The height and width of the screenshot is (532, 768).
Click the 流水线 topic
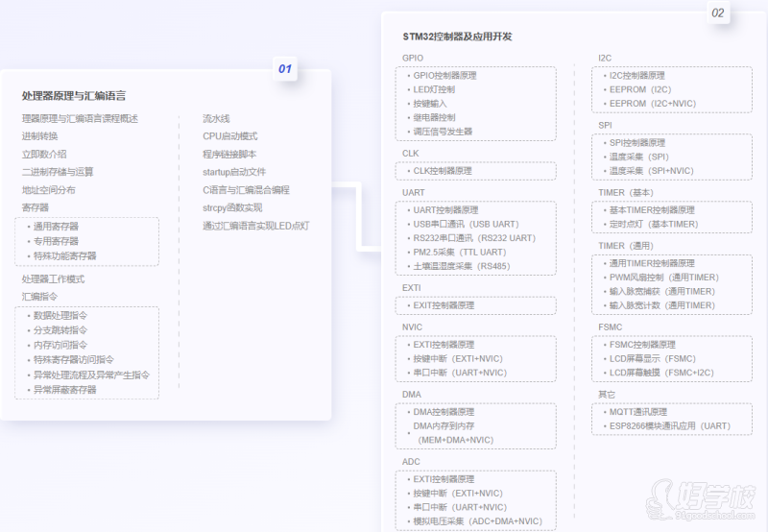pyautogui.click(x=216, y=119)
